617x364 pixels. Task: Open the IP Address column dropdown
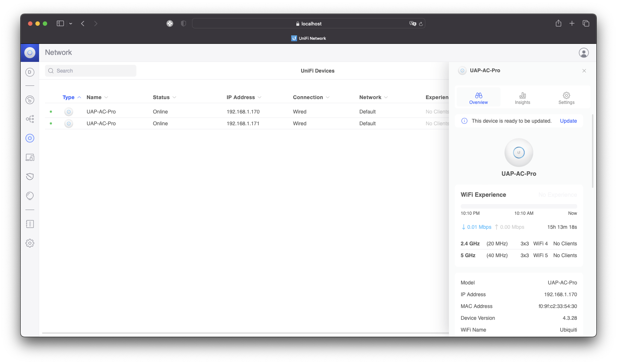pos(259,97)
